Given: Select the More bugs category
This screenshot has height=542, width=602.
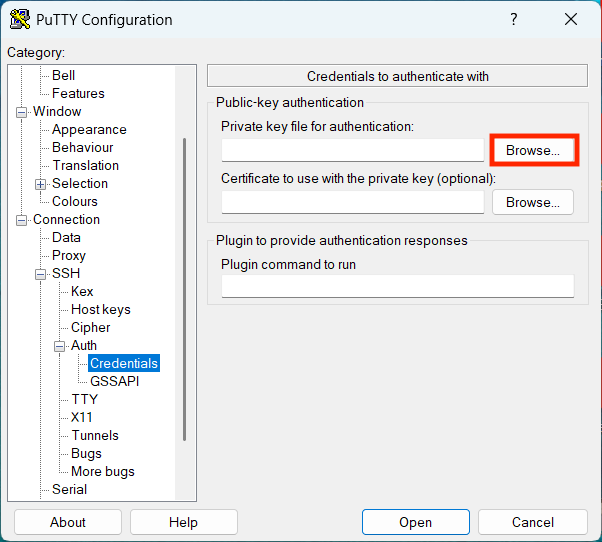Looking at the screenshot, I should pos(103,471).
